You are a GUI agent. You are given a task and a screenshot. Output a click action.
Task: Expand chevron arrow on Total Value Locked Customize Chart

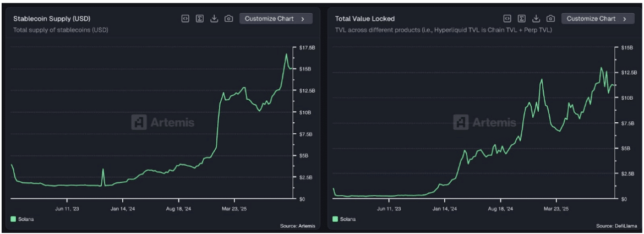click(x=625, y=19)
